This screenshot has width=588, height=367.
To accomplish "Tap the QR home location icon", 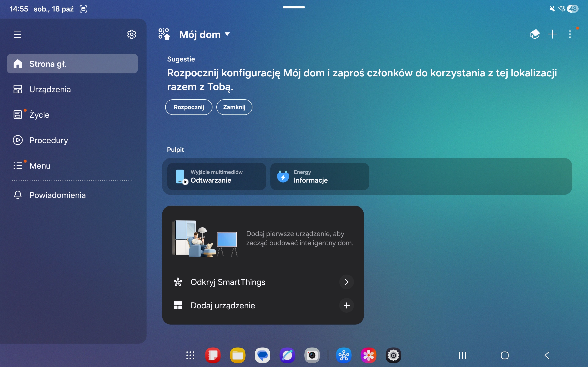I will [164, 34].
